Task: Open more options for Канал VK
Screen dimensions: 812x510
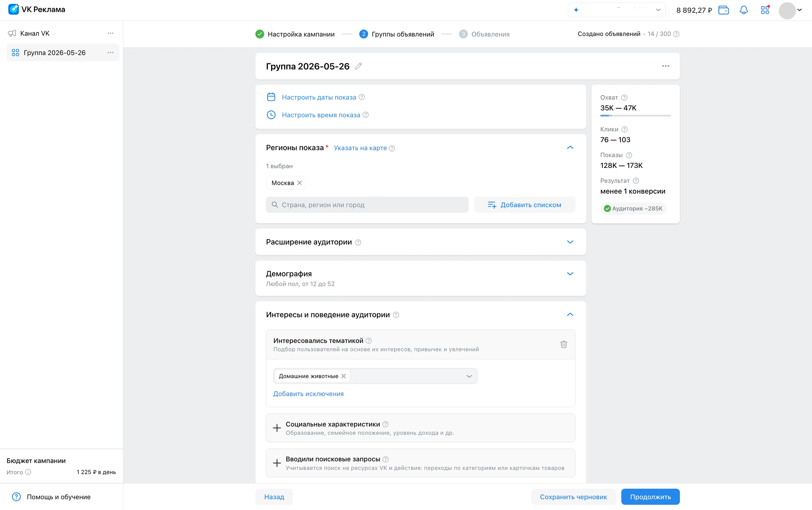Action: point(111,33)
